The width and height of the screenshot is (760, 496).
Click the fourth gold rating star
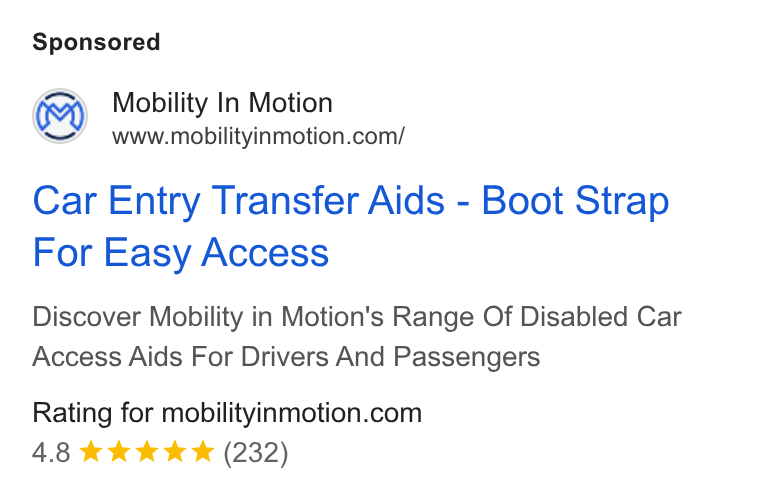175,451
